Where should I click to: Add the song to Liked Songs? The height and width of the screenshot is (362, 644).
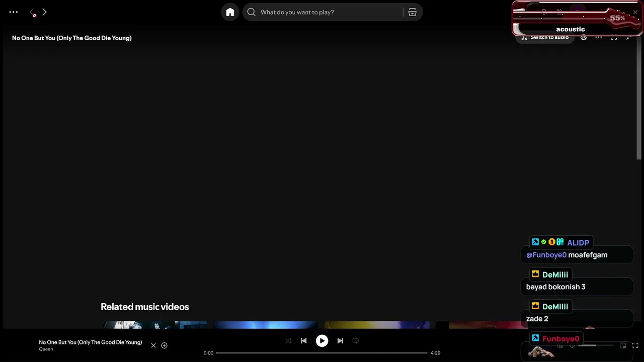(x=164, y=345)
